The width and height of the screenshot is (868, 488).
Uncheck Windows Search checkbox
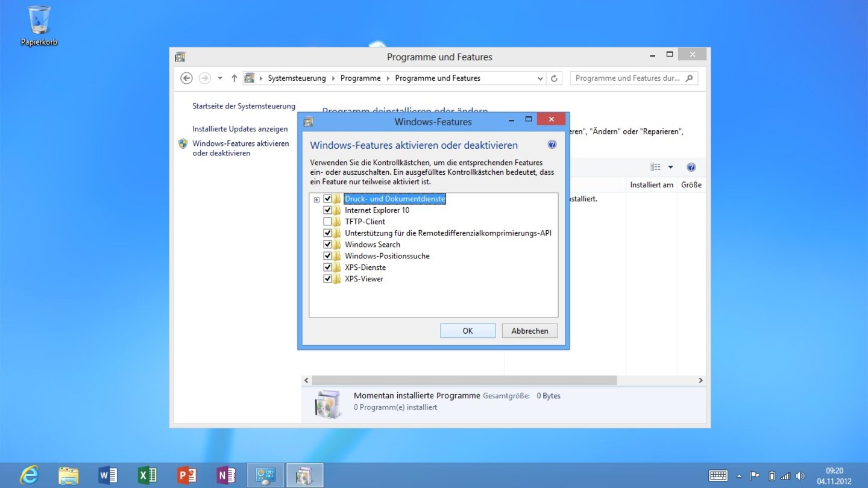pos(327,245)
